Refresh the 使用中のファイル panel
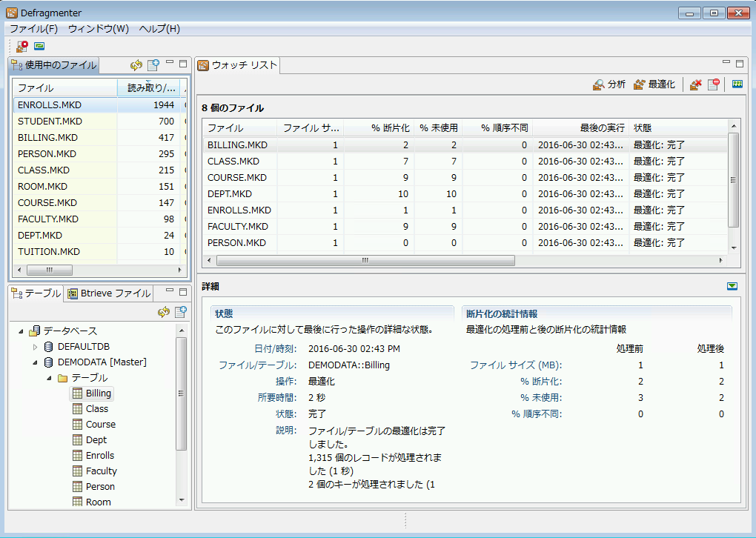The width and height of the screenshot is (756, 538). point(136,65)
